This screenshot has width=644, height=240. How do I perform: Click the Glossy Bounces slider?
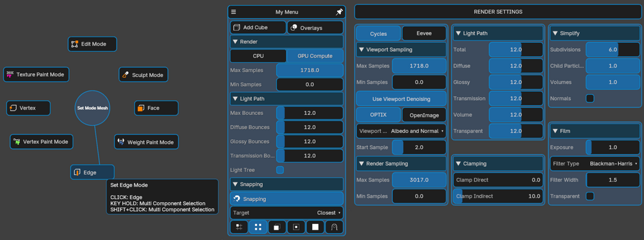point(310,141)
